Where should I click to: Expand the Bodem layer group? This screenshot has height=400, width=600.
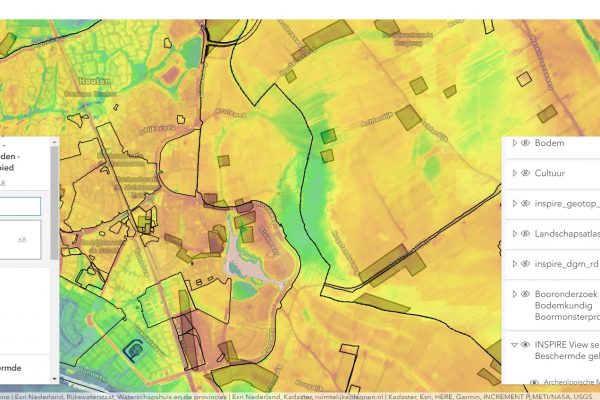click(514, 143)
